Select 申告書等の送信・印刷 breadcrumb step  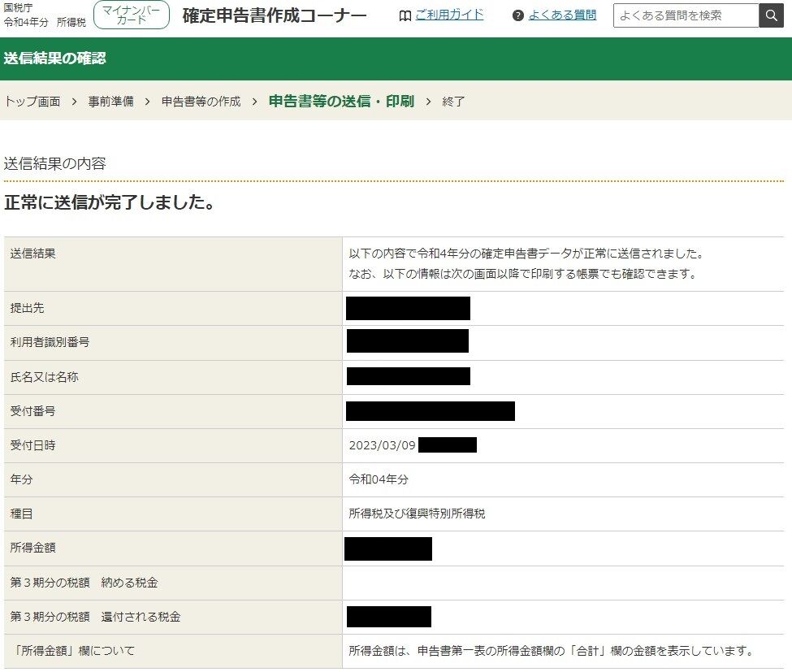(341, 102)
